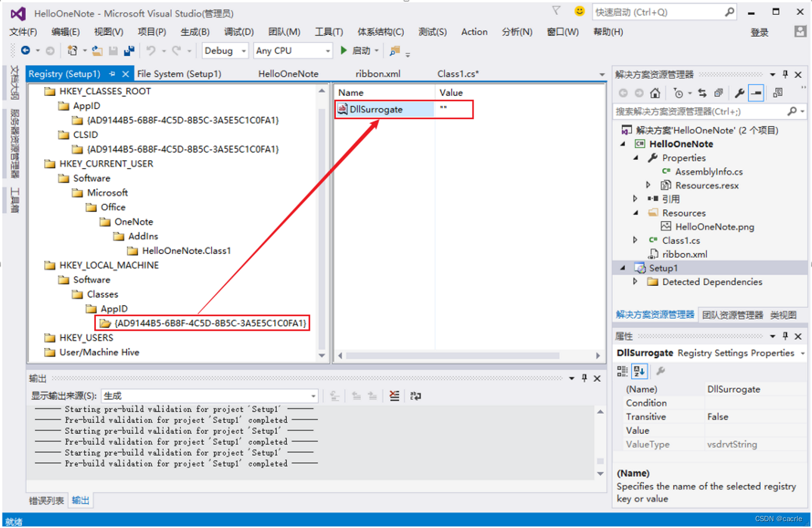Viewport: 812px width, 528px height.
Task: Open the Action menu
Action: tap(474, 32)
